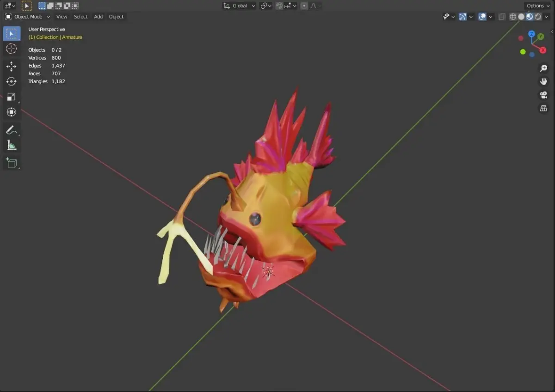Screen dimensions: 555x392
Task: Toggle the Snap magnet button
Action: (x=279, y=6)
